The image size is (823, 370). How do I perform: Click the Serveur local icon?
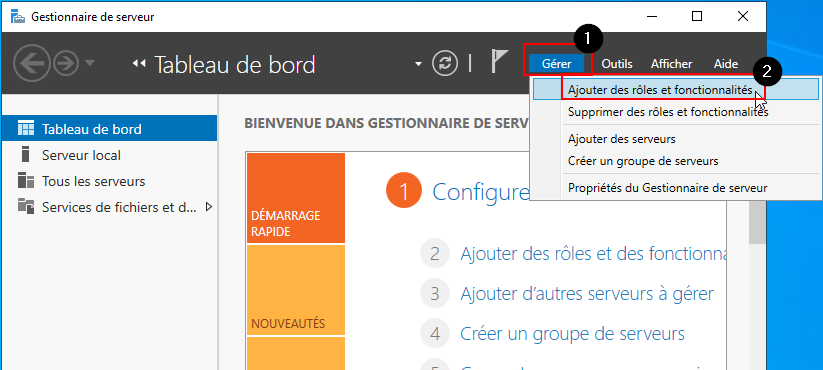[25, 154]
